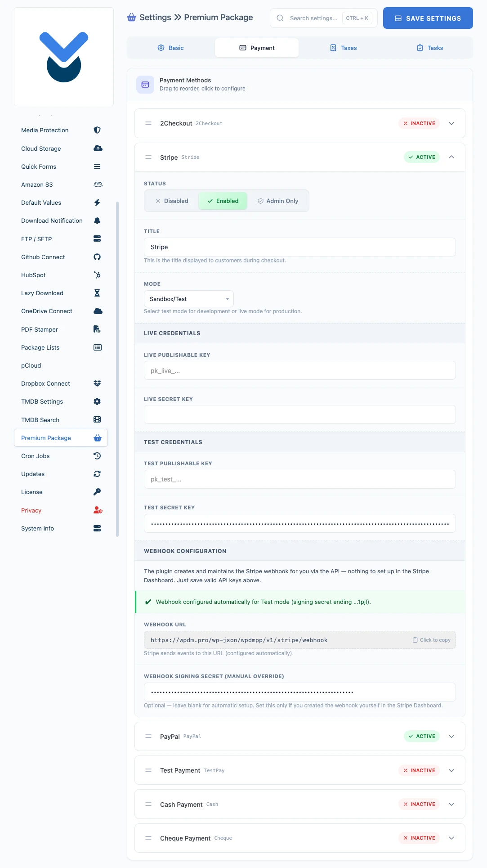The image size is (487, 868).
Task: Open pCloud settings in sidebar
Action: (61, 365)
